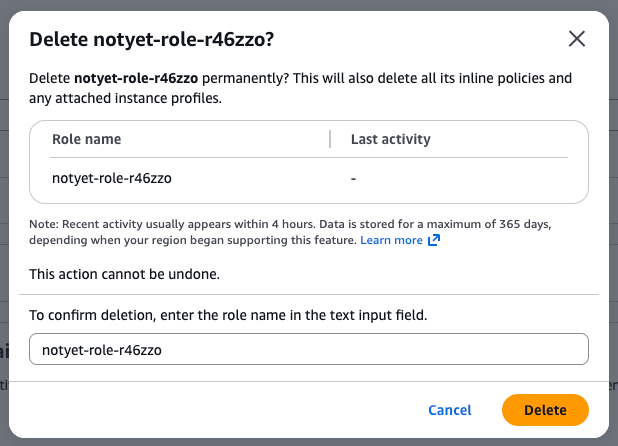Open the Learn more link
618x446 pixels.
point(391,241)
